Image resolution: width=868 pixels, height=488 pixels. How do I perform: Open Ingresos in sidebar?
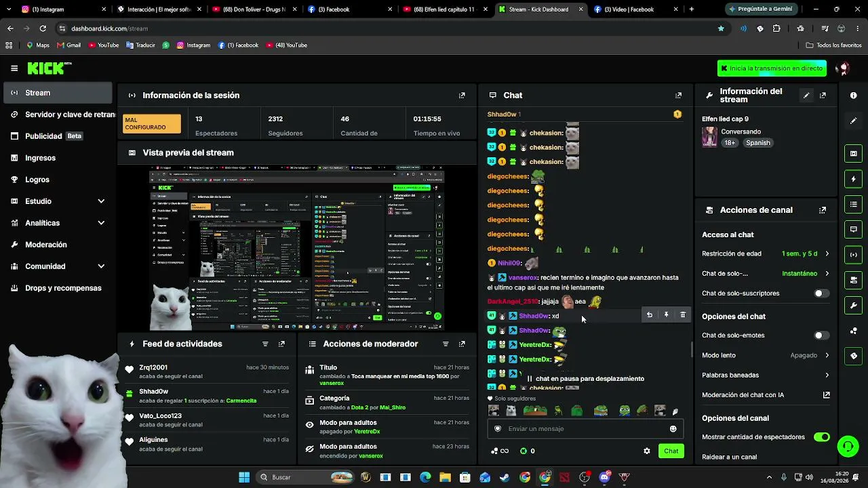point(58,158)
